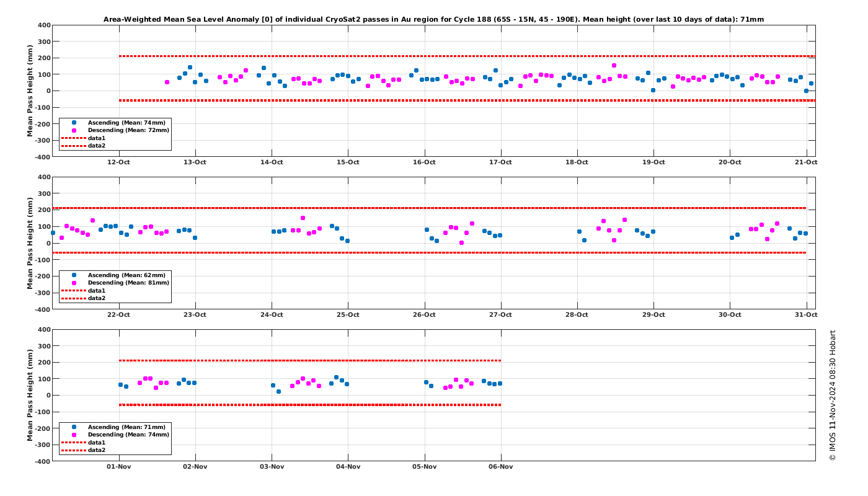The height and width of the screenshot is (496, 868).
Task: Click the 18-Oct x-axis label
Action: tap(577, 162)
